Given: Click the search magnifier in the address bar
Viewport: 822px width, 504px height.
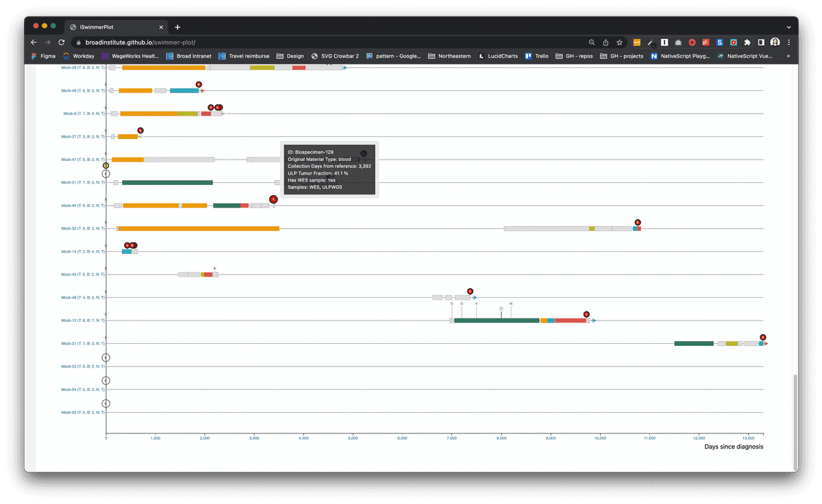Looking at the screenshot, I should click(x=592, y=42).
